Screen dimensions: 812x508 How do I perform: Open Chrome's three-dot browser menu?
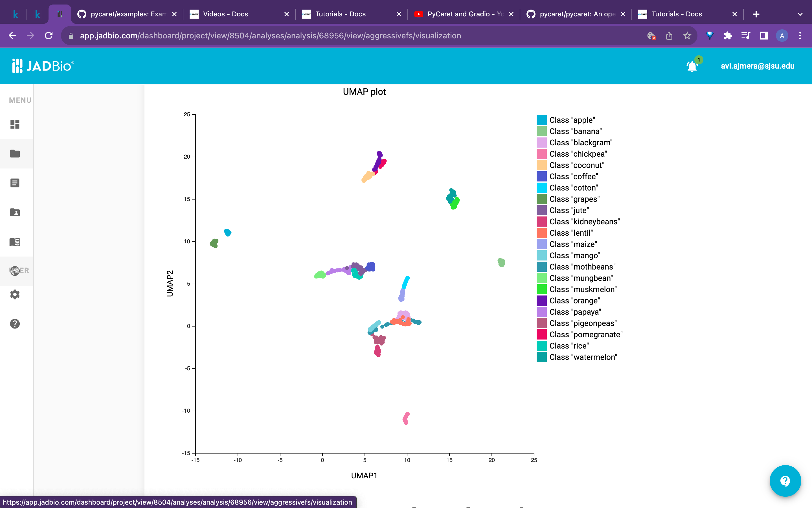tap(800, 36)
